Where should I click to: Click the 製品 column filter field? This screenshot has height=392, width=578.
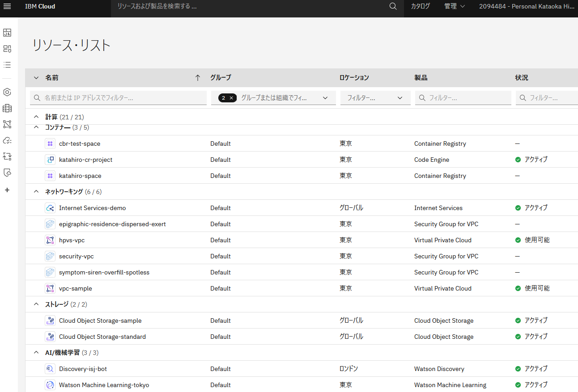tap(463, 98)
